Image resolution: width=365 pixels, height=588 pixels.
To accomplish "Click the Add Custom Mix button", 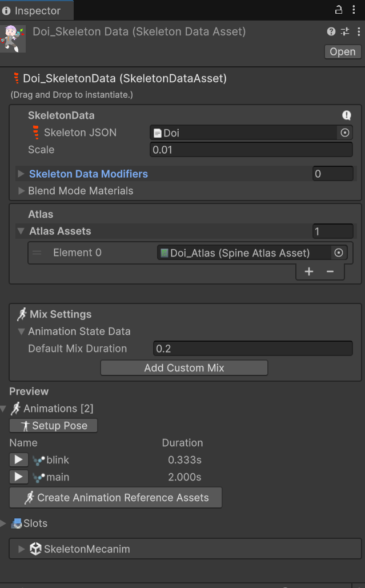I will click(183, 367).
